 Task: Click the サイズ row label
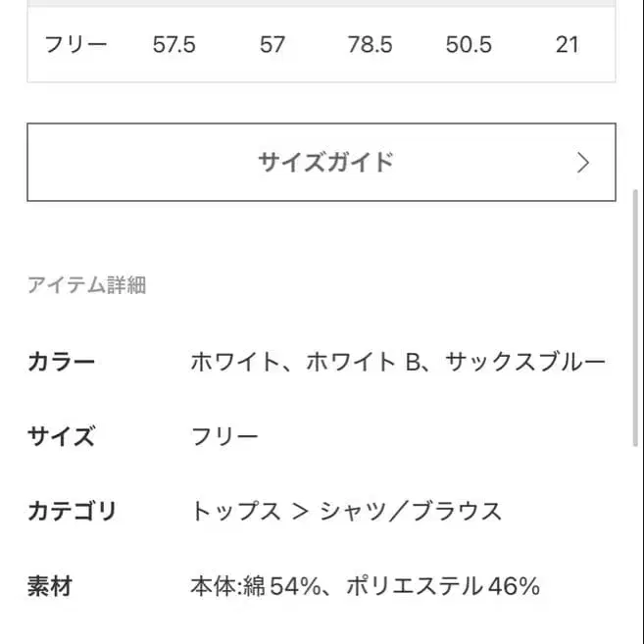pyautogui.click(x=61, y=436)
